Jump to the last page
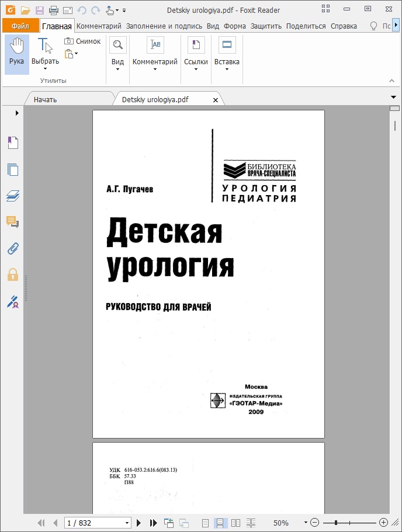 tap(153, 523)
